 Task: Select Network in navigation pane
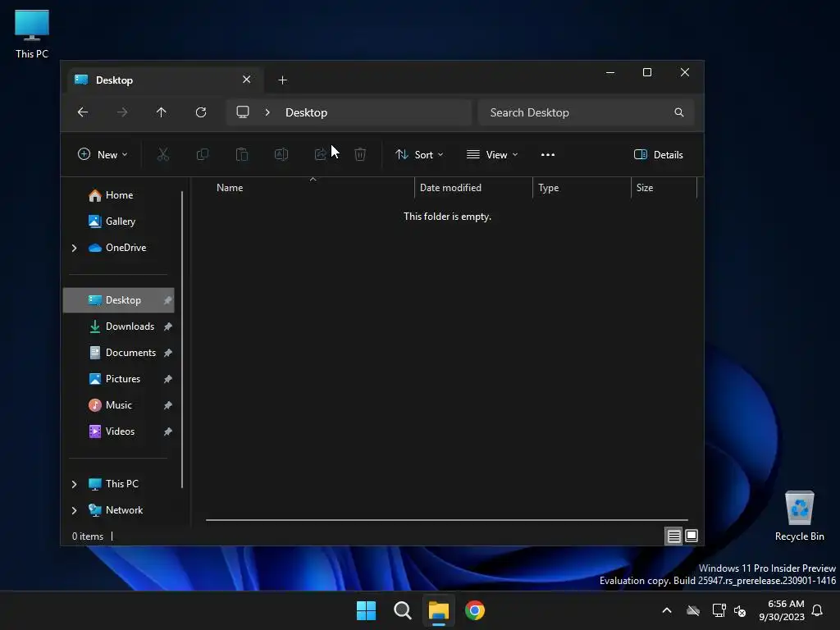click(x=125, y=510)
